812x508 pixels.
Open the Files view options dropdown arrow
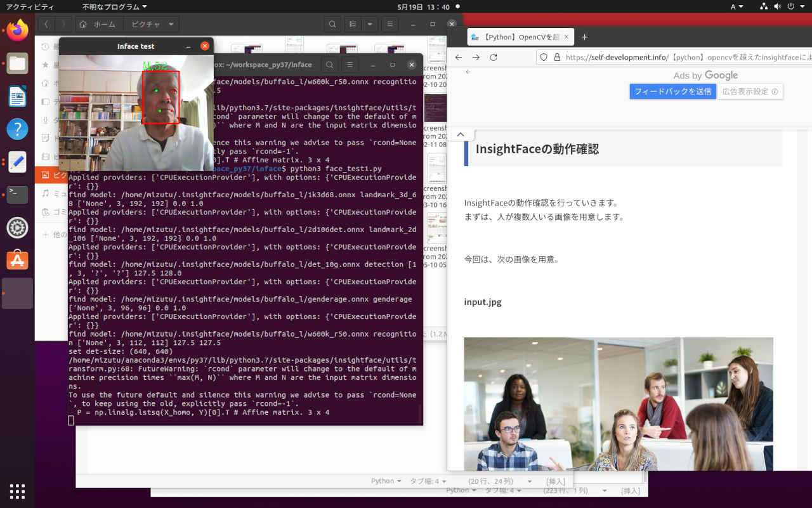[x=370, y=25]
